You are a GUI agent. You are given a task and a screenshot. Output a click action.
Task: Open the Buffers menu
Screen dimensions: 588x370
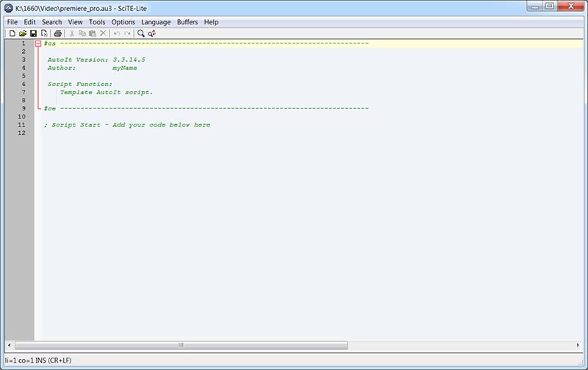coord(187,22)
